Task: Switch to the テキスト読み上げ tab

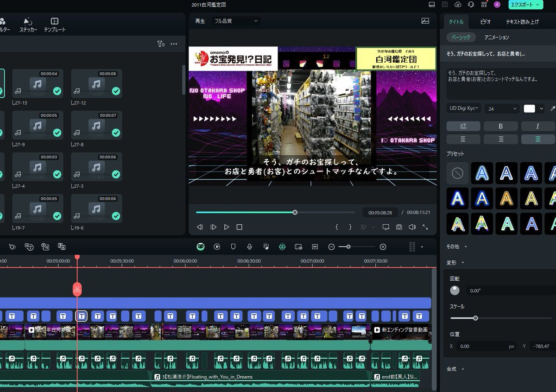Action: click(x=522, y=21)
